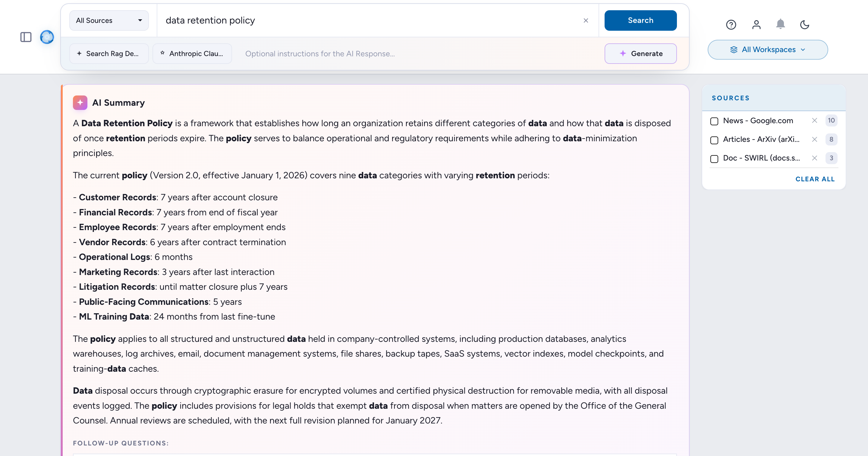The image size is (868, 456).
Task: Open the Anthropic Clau... model selector
Action: pos(192,54)
